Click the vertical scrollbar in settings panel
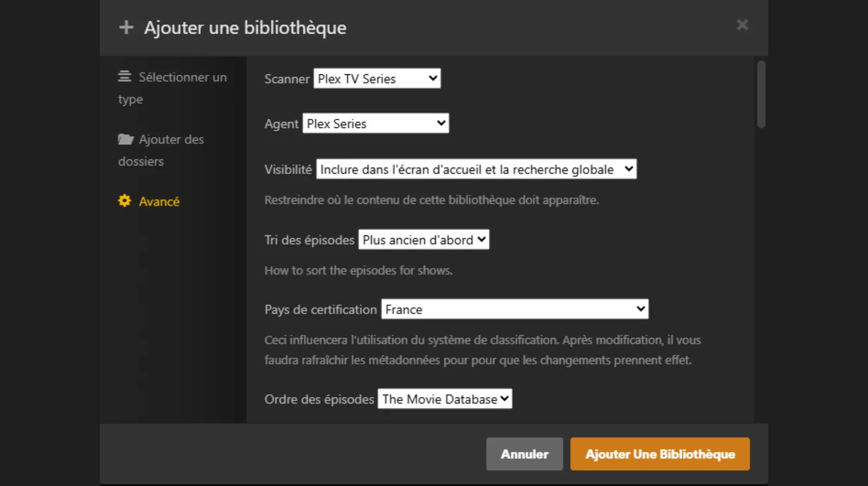The height and width of the screenshot is (486, 868). coord(761,94)
